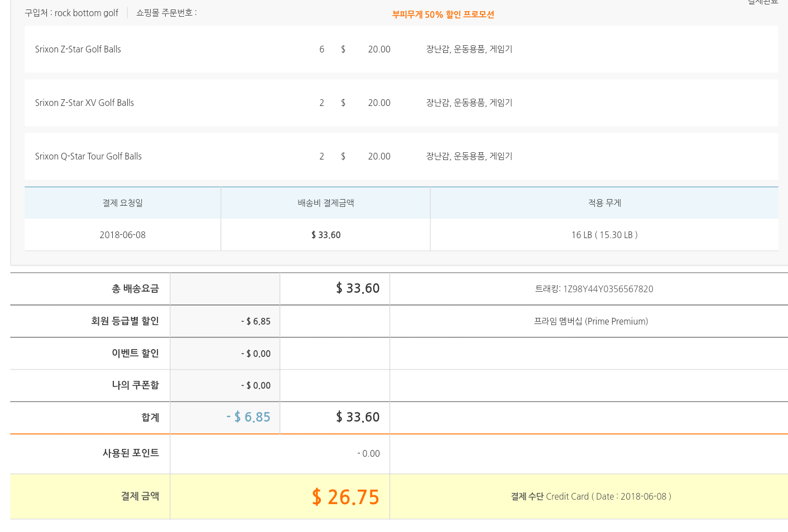Click the 나의 쿠폰함 row label
The image size is (788, 532).
136,385
